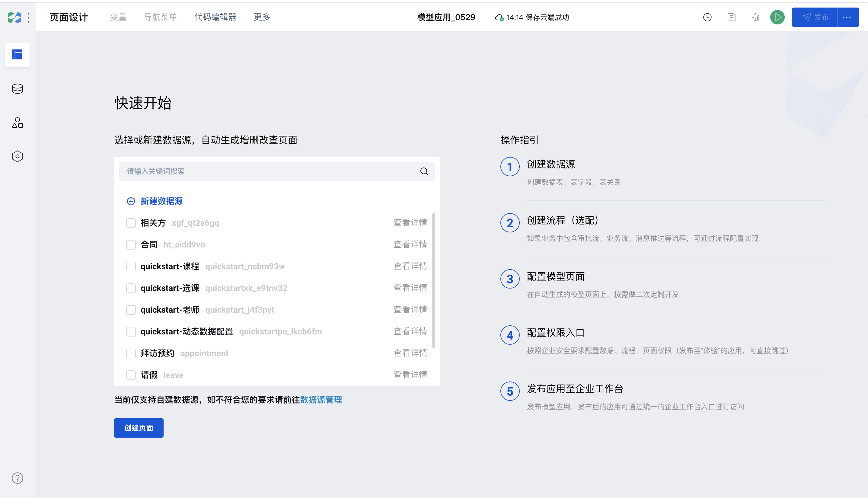Click 新建数据源 link
Viewport: 868px width, 498px height.
[155, 201]
